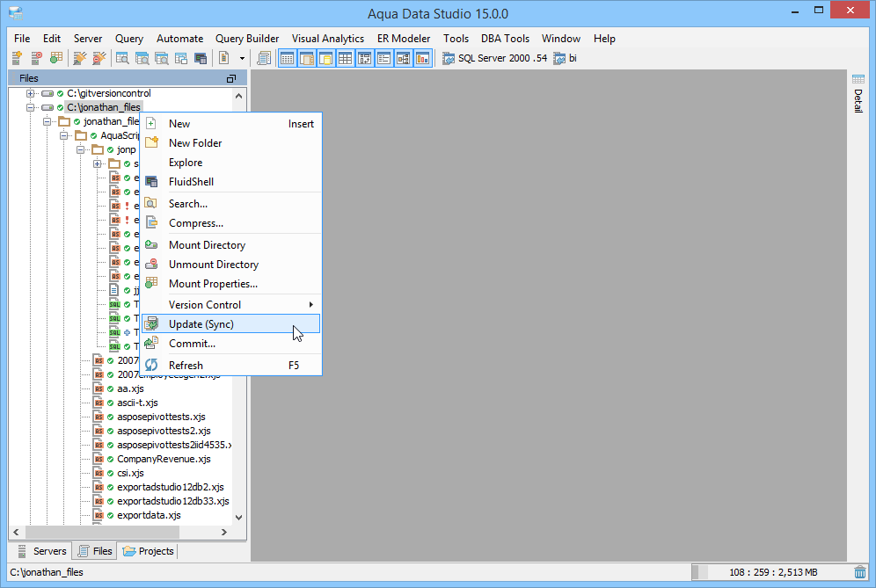Click the New File document toolbar icon
Screen dimensions: 876x588
pyautogui.click(x=224, y=57)
